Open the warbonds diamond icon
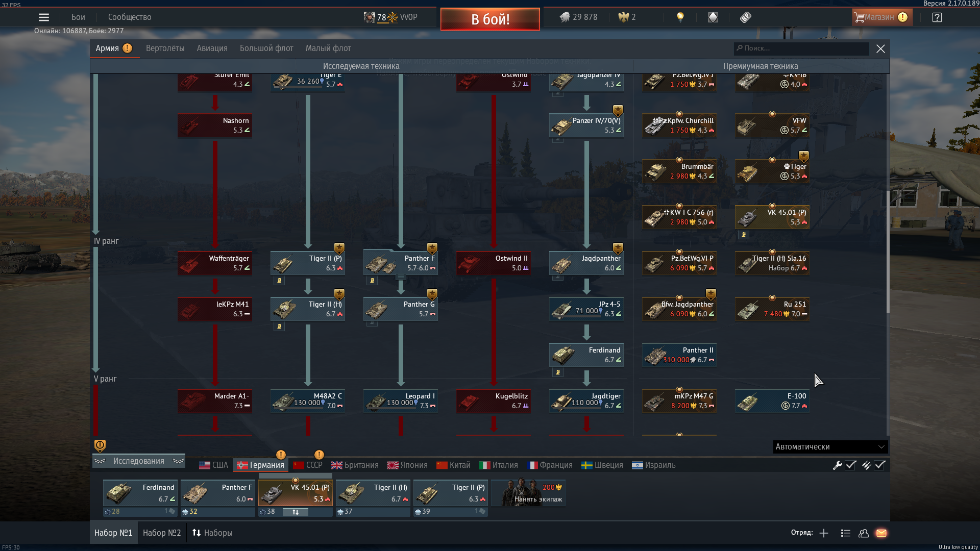The image size is (980, 551). 713,17
